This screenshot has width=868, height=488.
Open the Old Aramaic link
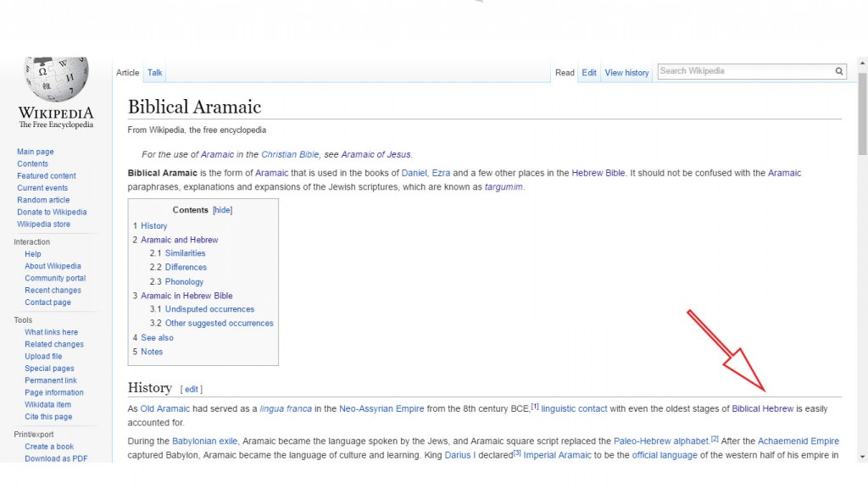click(165, 409)
